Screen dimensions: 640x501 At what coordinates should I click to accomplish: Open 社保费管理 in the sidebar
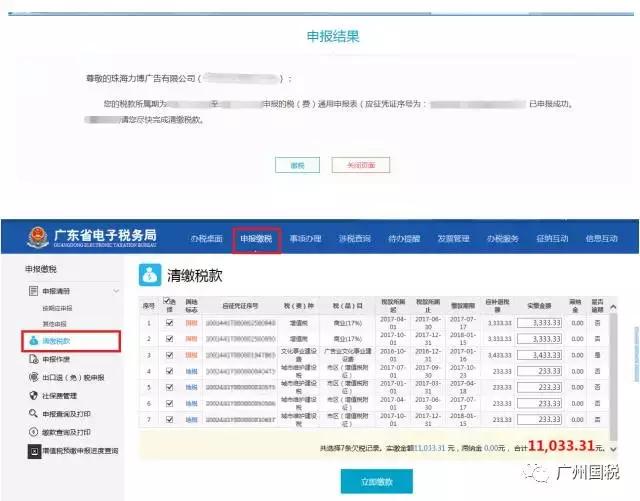coord(60,396)
